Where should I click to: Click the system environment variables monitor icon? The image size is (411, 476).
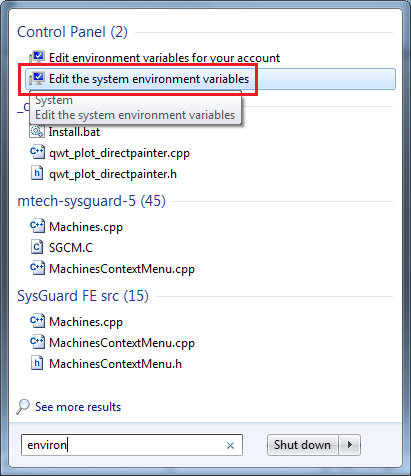(37, 79)
